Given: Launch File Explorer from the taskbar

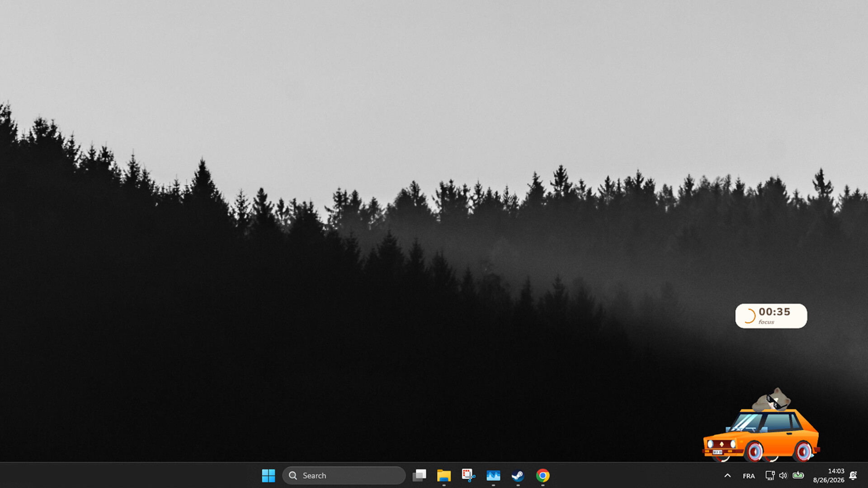Looking at the screenshot, I should click(443, 475).
